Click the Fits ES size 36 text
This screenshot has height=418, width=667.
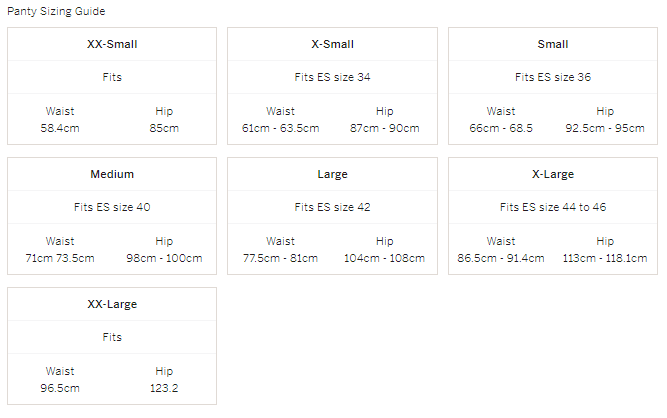click(553, 77)
